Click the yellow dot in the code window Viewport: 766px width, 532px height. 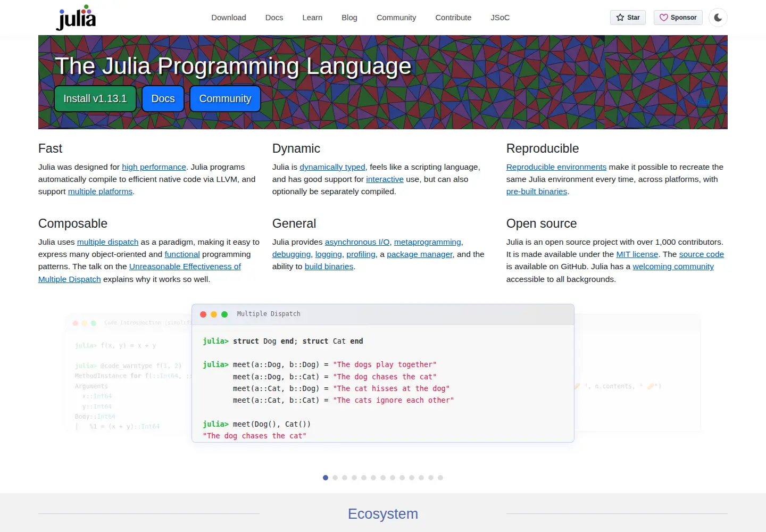[214, 314]
